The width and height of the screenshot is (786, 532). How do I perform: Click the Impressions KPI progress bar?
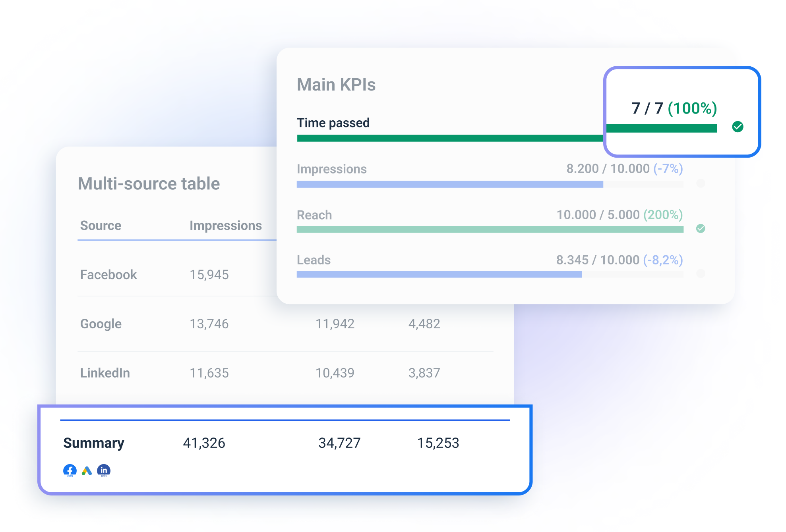coord(490,184)
